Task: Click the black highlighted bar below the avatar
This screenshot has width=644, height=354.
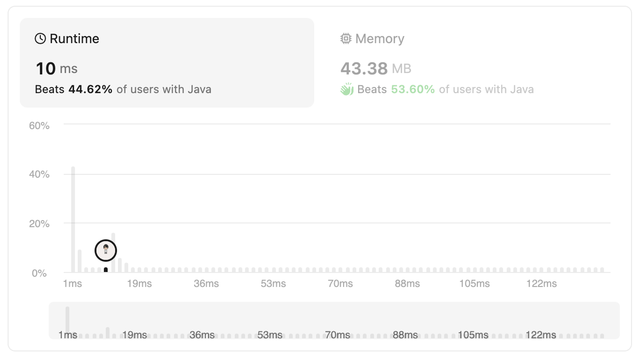Action: click(106, 270)
